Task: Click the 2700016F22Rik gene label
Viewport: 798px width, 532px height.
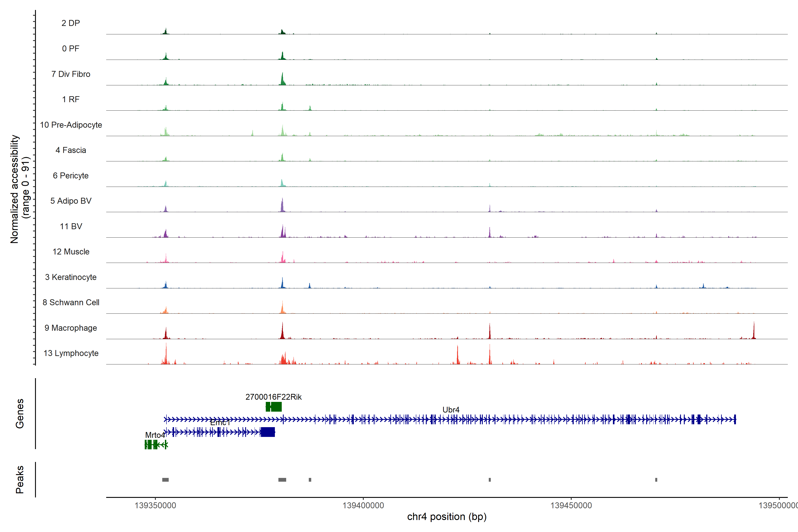Action: [274, 397]
